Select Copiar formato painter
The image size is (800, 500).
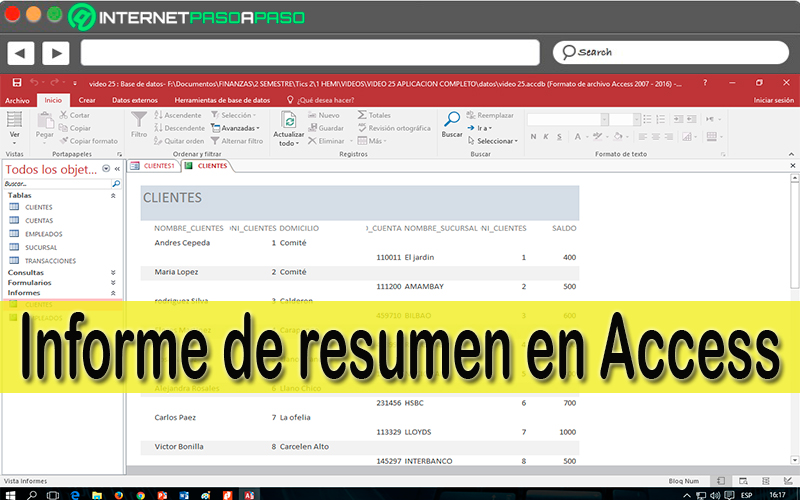[89, 141]
